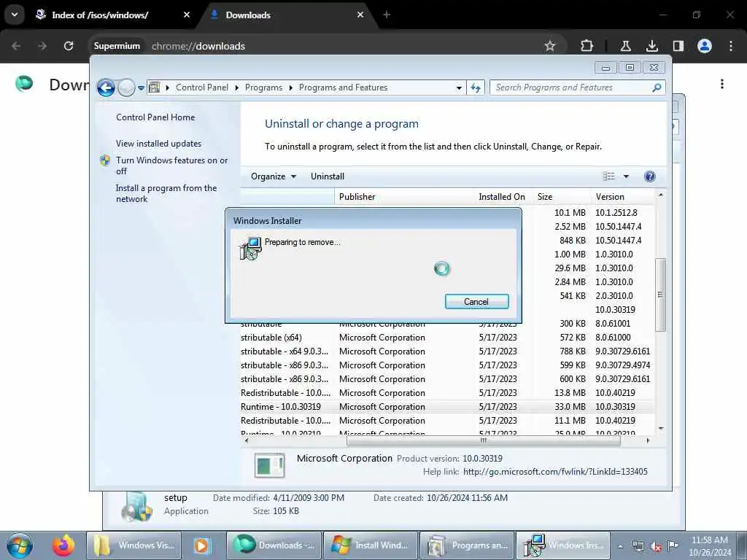747x560 pixels.
Task: Open View installed updates link
Action: [x=158, y=144]
